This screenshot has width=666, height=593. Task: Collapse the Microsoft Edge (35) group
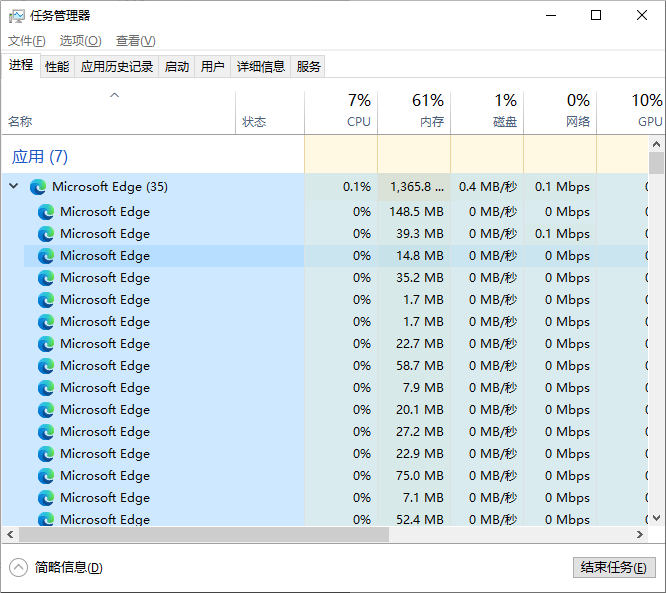click(x=14, y=186)
